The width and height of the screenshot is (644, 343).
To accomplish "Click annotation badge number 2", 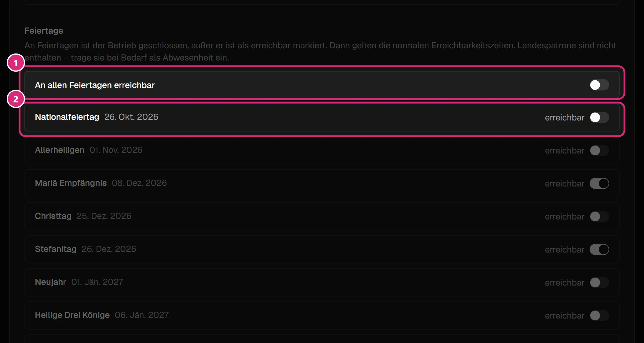I will [16, 99].
